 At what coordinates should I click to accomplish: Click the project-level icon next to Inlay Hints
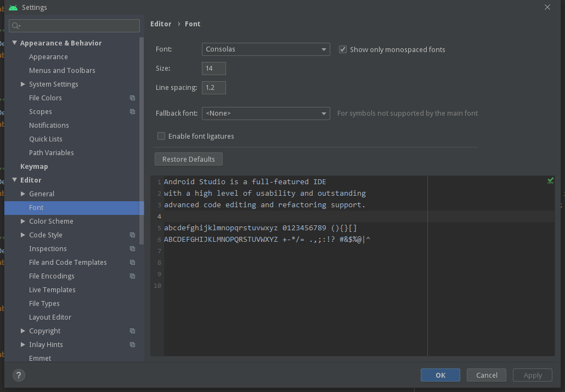click(x=132, y=344)
